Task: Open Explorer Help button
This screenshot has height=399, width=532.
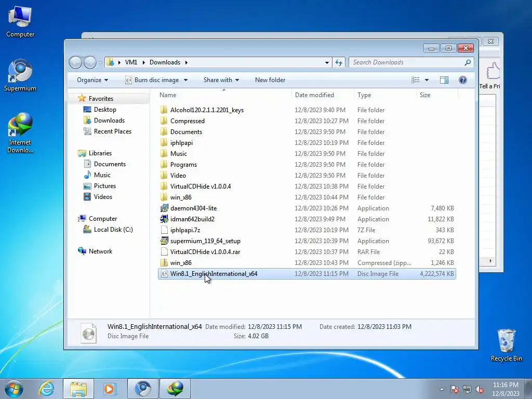Action: 462,80
